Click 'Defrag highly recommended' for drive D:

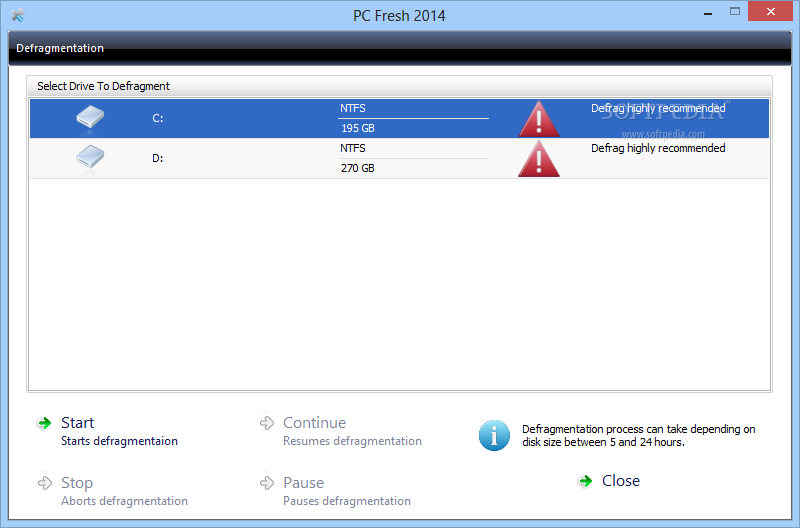(658, 148)
